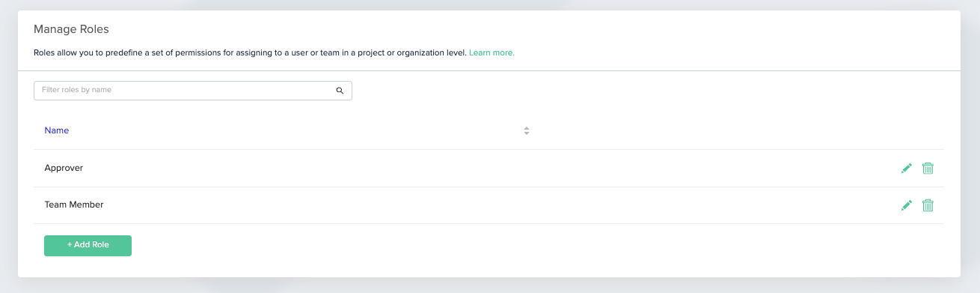Click the Manage Roles heading
The height and width of the screenshot is (293, 980).
click(x=71, y=29)
